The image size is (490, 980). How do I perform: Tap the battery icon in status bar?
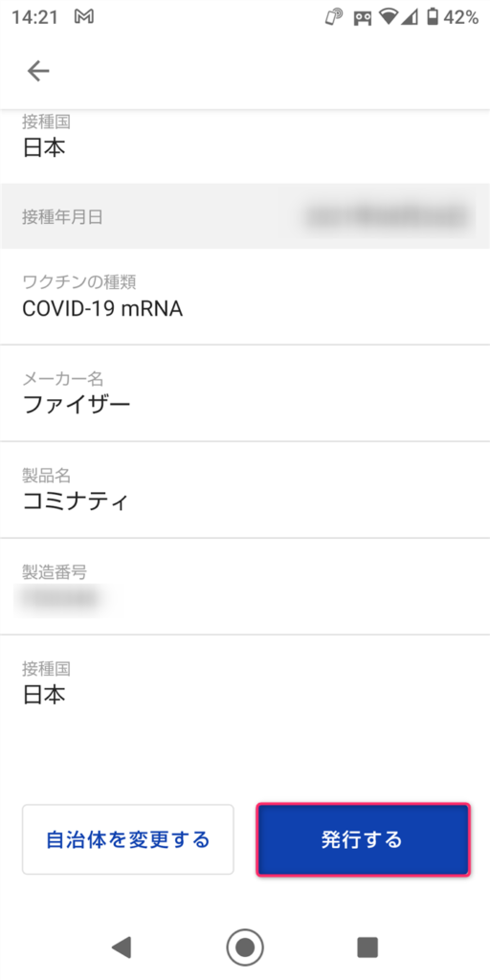433,17
